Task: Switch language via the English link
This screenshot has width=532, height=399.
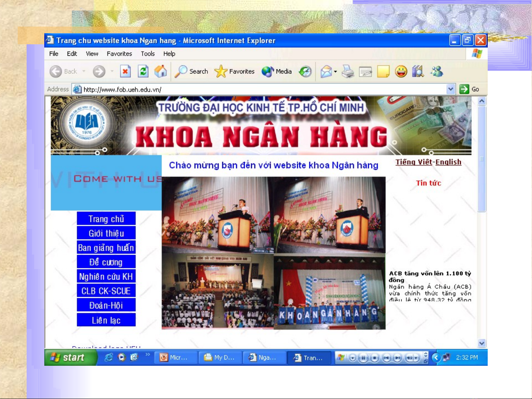Action: pos(448,162)
